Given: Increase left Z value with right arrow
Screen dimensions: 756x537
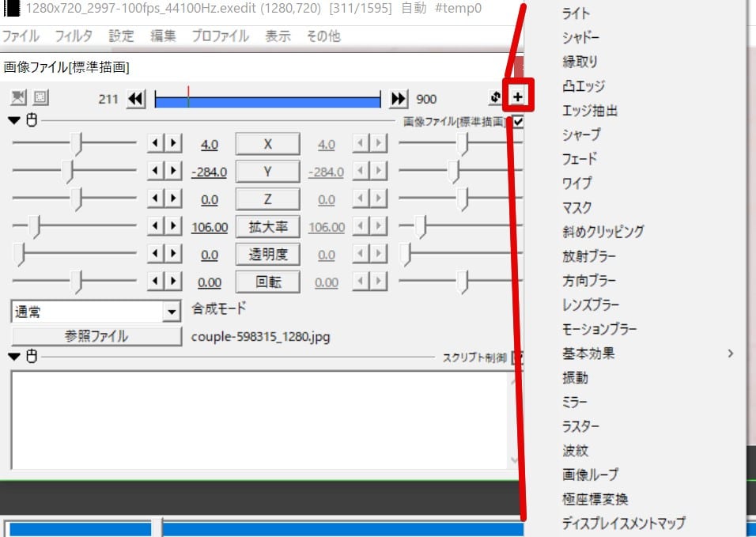Looking at the screenshot, I should click(173, 199).
